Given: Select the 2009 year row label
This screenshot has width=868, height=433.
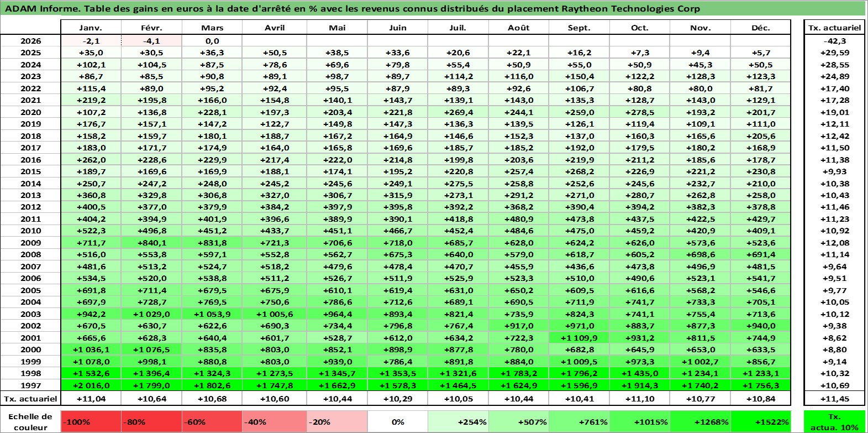Looking at the screenshot, I should (30, 243).
